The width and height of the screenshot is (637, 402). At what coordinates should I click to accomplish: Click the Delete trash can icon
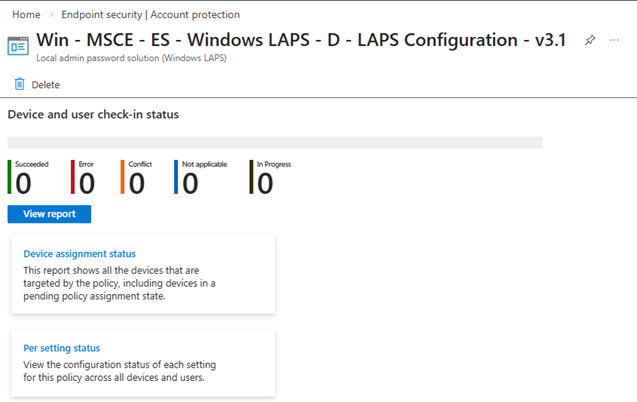(x=19, y=85)
